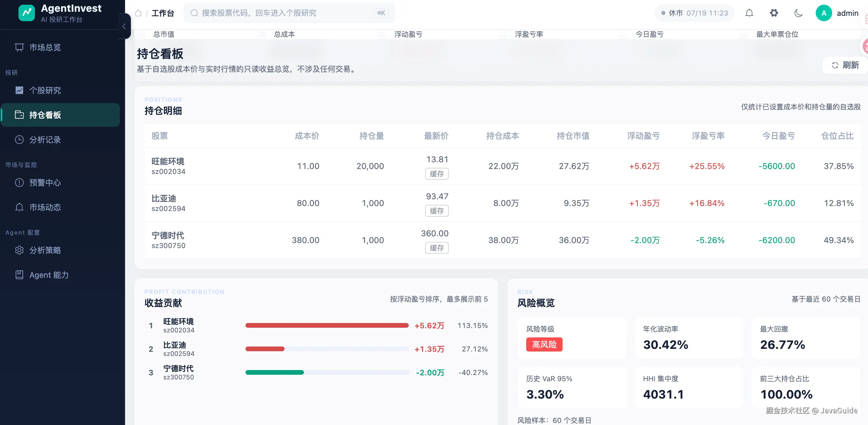Image resolution: width=868 pixels, height=425 pixels.
Task: Select 比亚迪 in the positions table
Action: point(164,199)
